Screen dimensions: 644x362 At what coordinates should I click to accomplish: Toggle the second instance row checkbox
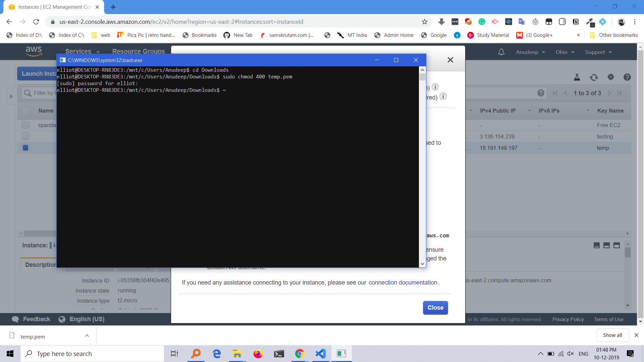(25, 136)
